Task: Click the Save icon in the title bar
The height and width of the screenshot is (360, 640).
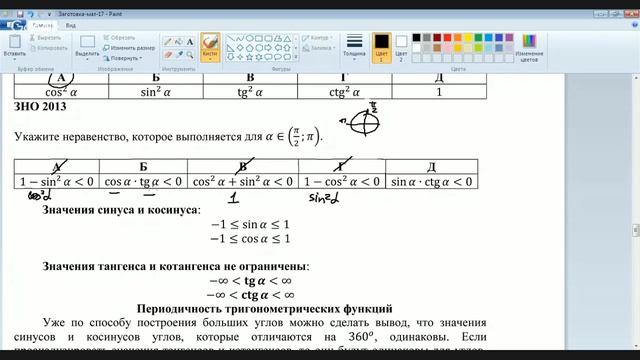Action: (20, 14)
